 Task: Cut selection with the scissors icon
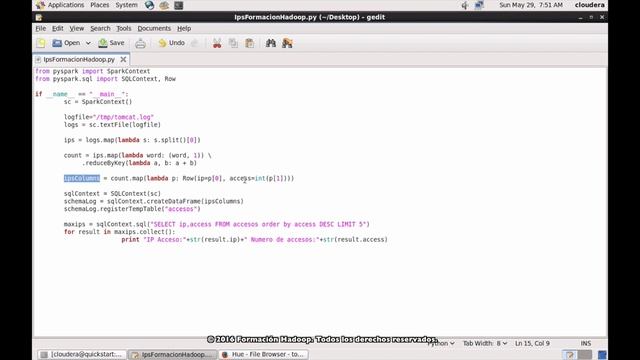click(217, 43)
